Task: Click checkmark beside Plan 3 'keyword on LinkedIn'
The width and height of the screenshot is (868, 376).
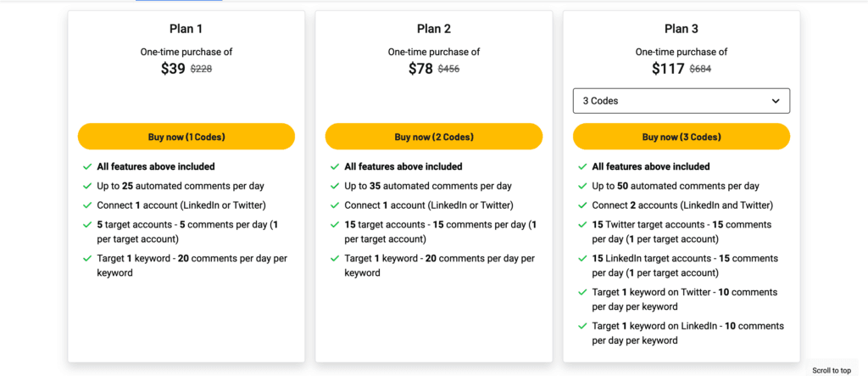Action: pos(582,326)
